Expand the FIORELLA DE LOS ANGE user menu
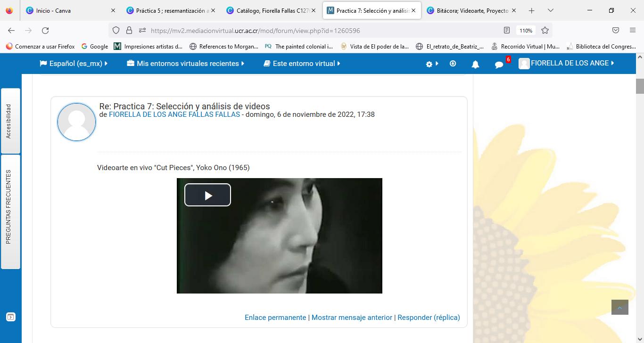Image resolution: width=644 pixels, height=343 pixels. tap(566, 64)
